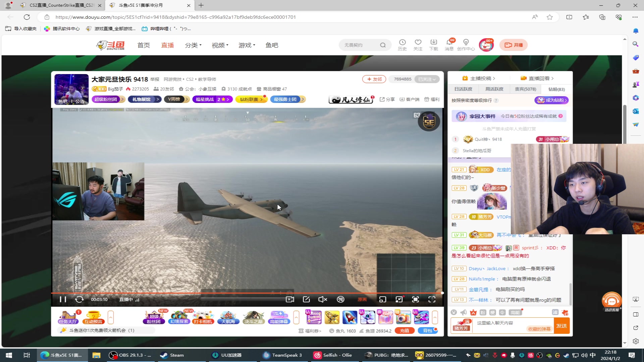Send chat message with 发送 button
The height and width of the screenshot is (362, 644).
pyautogui.click(x=561, y=325)
